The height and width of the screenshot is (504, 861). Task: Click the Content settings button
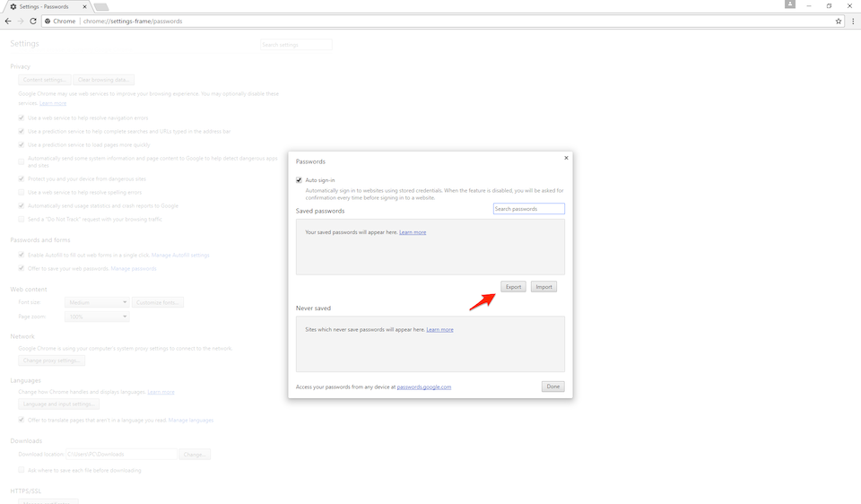45,80
